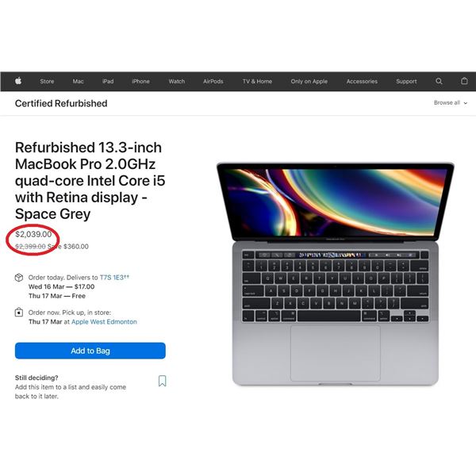
Task: Open the search magnifier icon
Action: pos(439,81)
